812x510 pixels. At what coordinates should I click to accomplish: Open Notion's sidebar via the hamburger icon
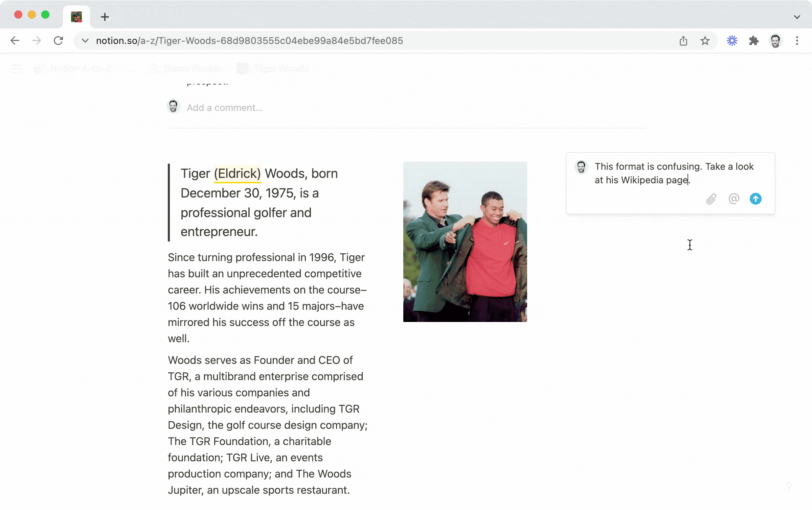click(16, 69)
